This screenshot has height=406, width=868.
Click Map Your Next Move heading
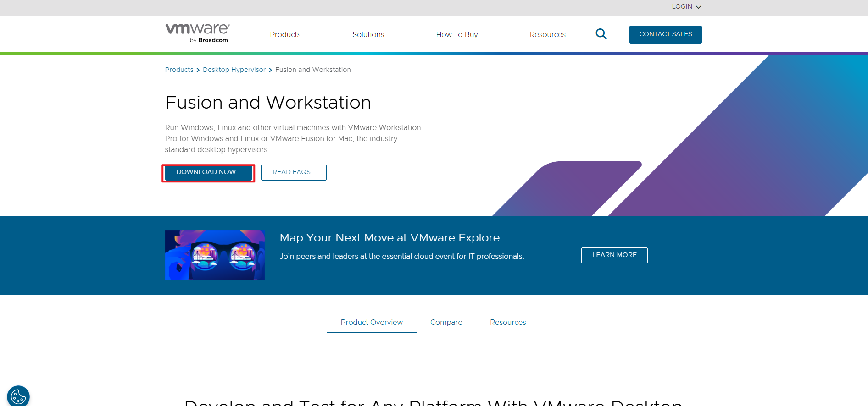point(389,238)
